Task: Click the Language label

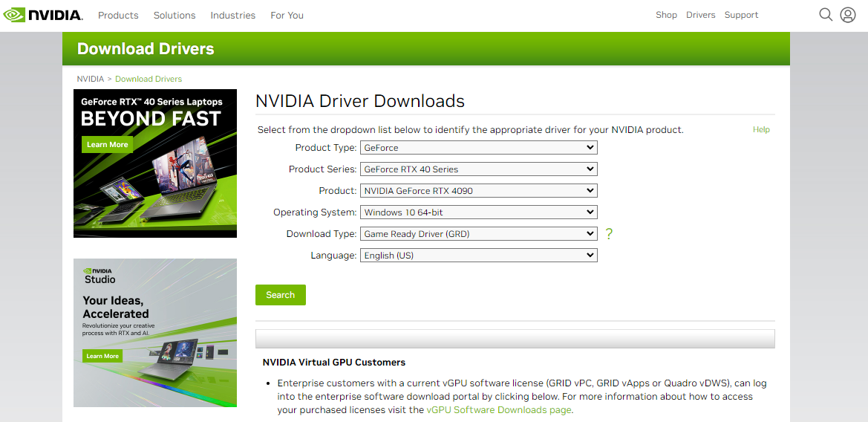Action: [333, 256]
